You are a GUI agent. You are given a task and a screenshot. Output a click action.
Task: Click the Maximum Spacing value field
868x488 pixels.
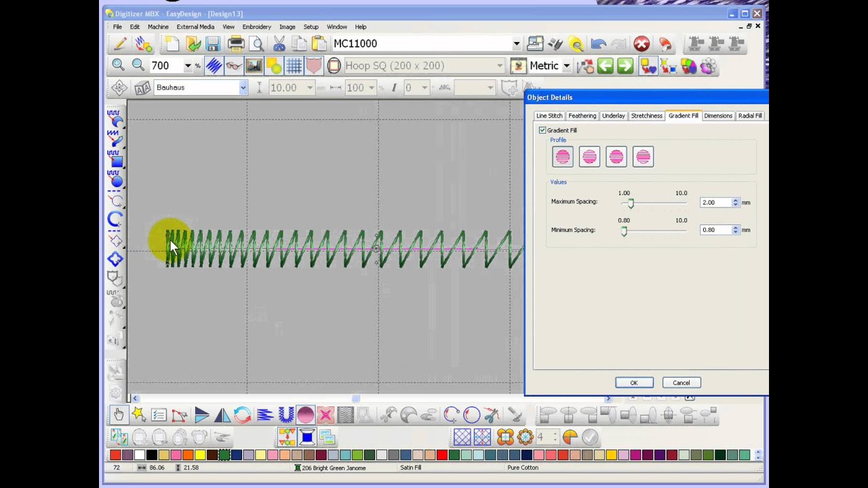716,203
